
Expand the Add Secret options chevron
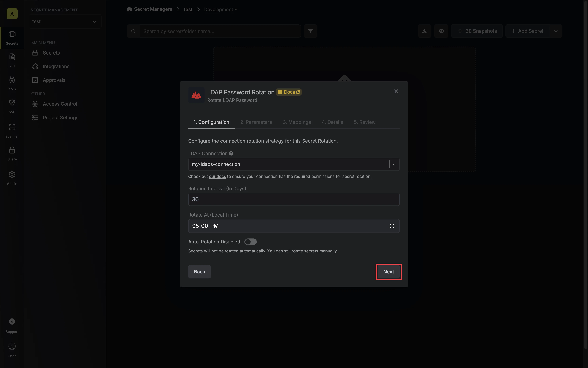[x=556, y=31]
